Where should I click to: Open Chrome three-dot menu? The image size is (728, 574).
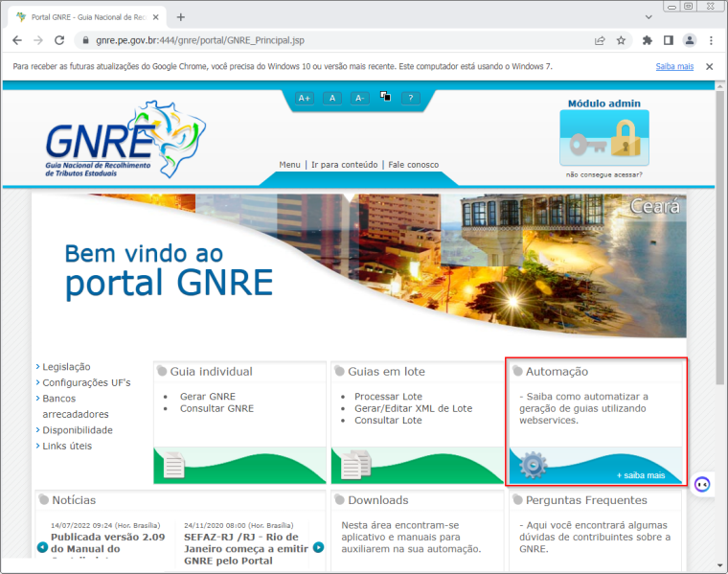click(x=711, y=40)
